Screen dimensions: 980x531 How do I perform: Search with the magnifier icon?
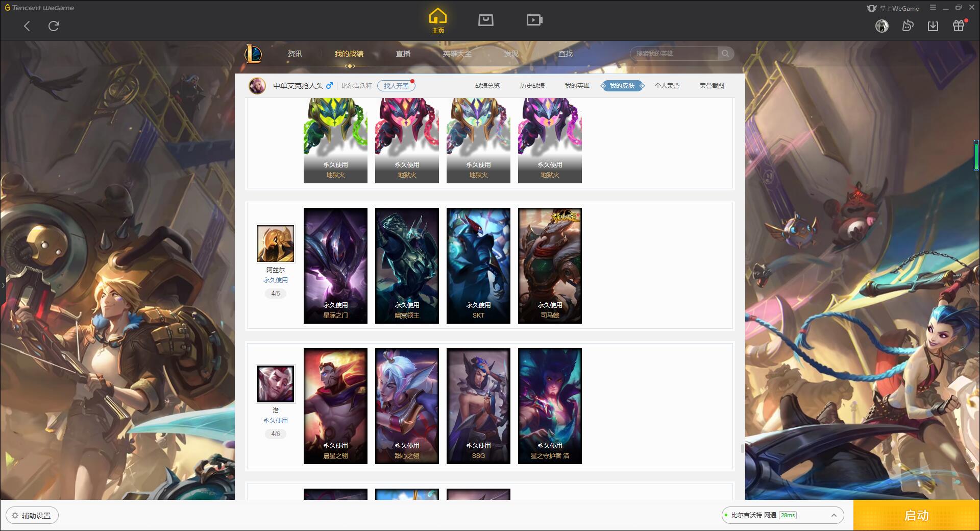pyautogui.click(x=725, y=54)
